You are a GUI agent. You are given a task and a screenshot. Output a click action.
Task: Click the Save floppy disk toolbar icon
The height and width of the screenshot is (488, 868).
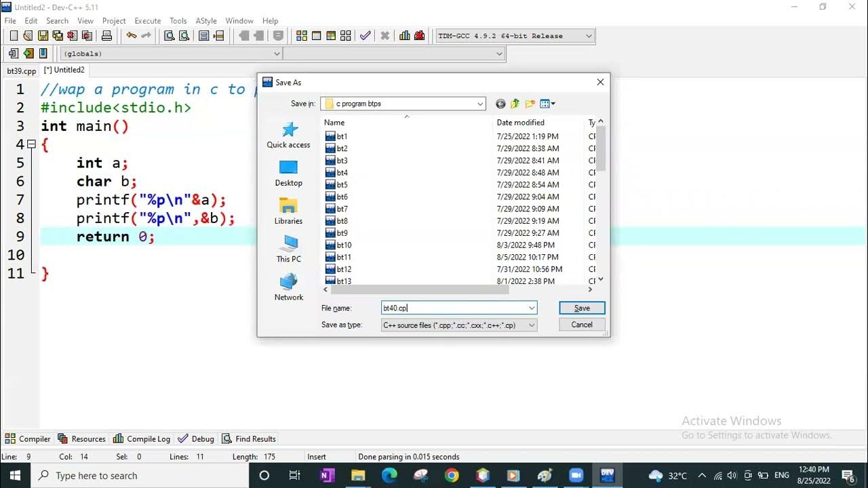click(43, 36)
